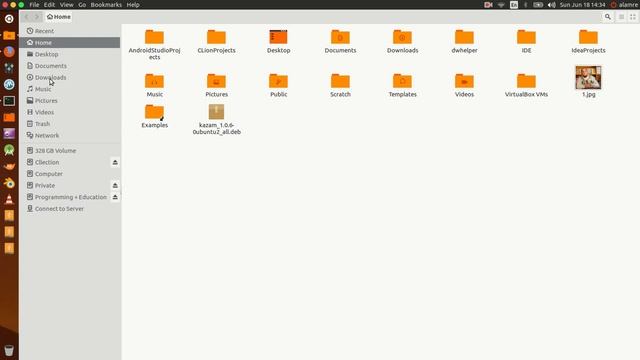Open the Desktop folder icon
This screenshot has height=360, width=640.
click(278, 37)
